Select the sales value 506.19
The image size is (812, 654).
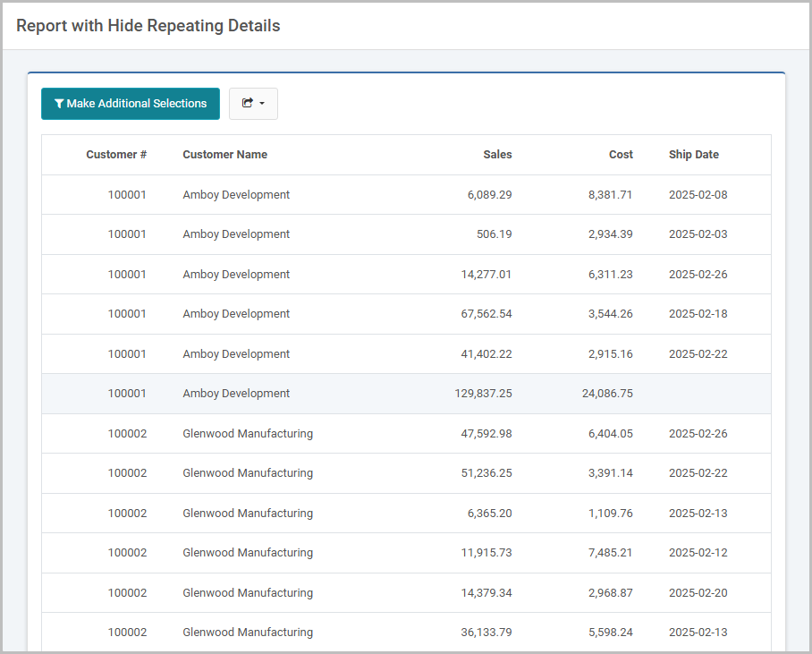coord(494,234)
